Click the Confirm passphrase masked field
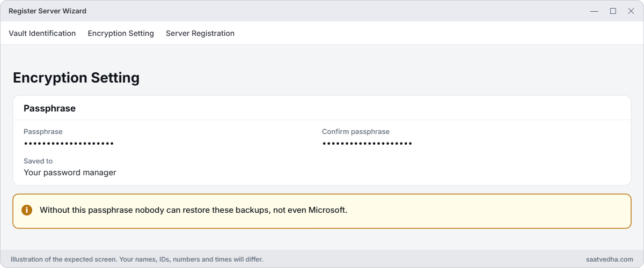The height and width of the screenshot is (268, 644). coord(367,144)
